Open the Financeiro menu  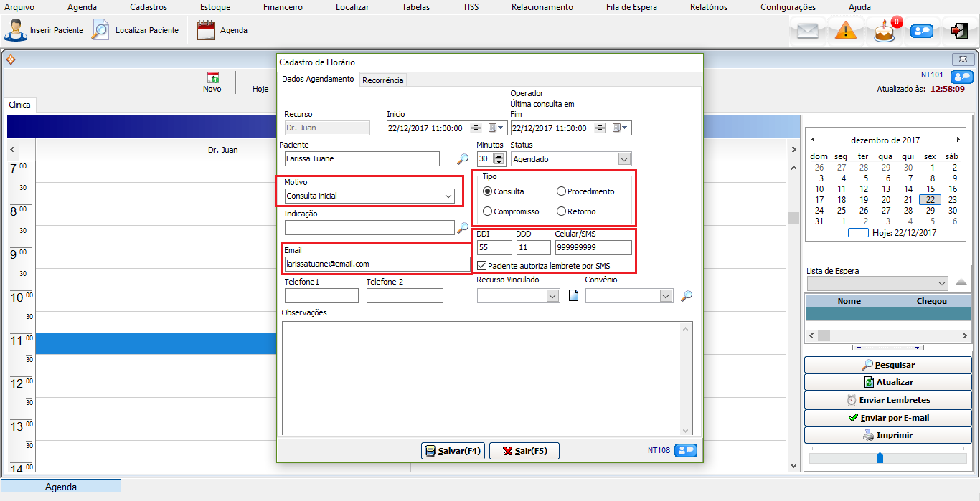point(281,7)
